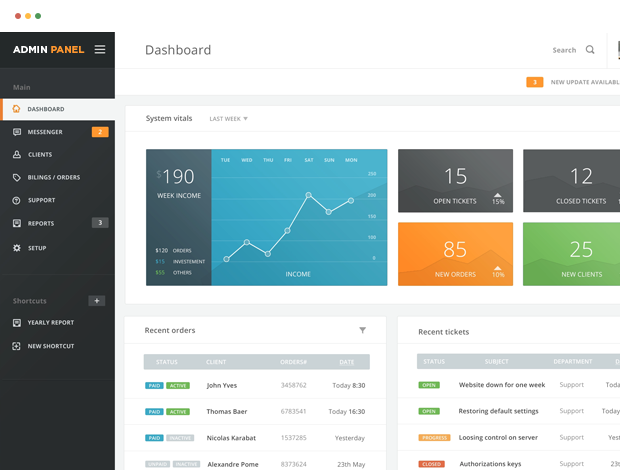Click the Search input field
The height and width of the screenshot is (470, 620).
tap(563, 50)
